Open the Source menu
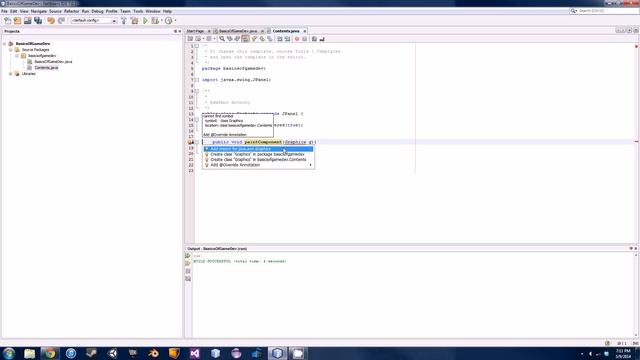 (55, 11)
